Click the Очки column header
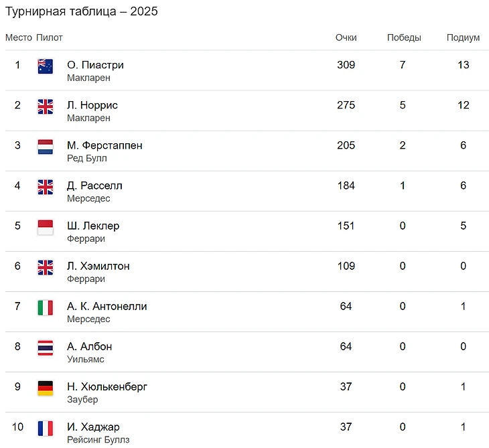Image resolution: width=489 pixels, height=448 pixels. point(346,38)
